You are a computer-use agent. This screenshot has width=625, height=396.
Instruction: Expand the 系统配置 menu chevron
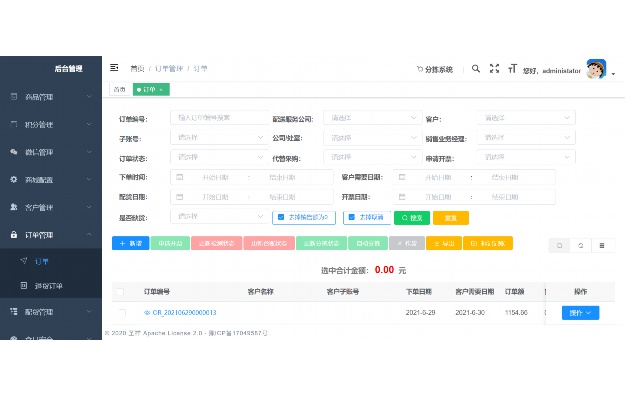tap(89, 179)
